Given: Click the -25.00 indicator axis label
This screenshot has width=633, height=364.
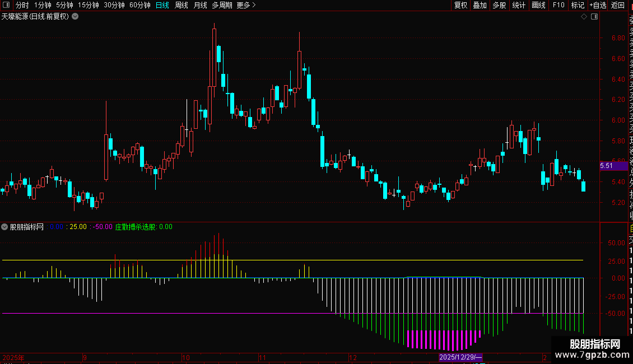Looking at the screenshot, I should [615, 297].
